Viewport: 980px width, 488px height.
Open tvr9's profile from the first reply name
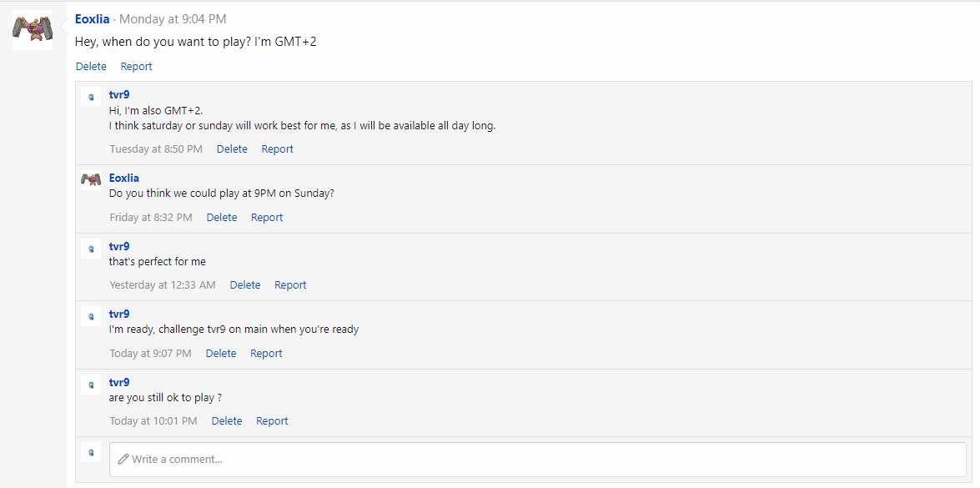119,95
